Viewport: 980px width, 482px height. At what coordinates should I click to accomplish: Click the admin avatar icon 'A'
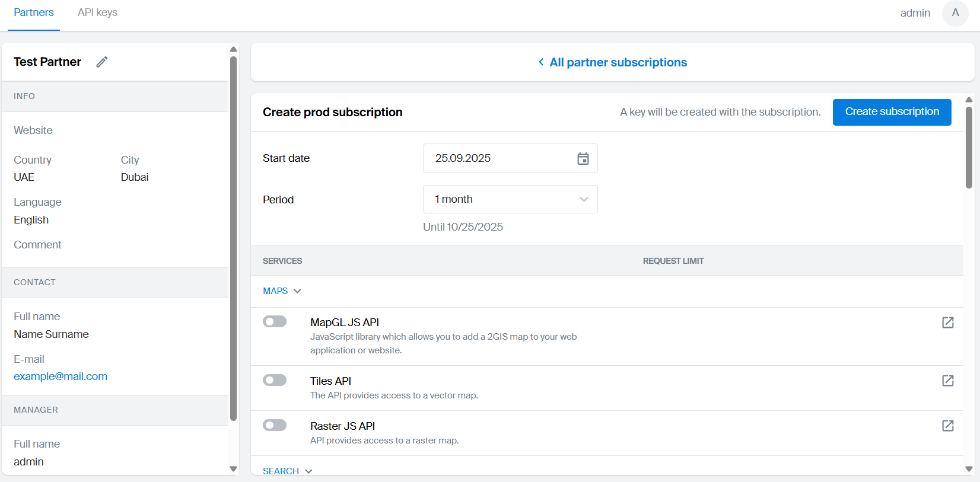(954, 13)
